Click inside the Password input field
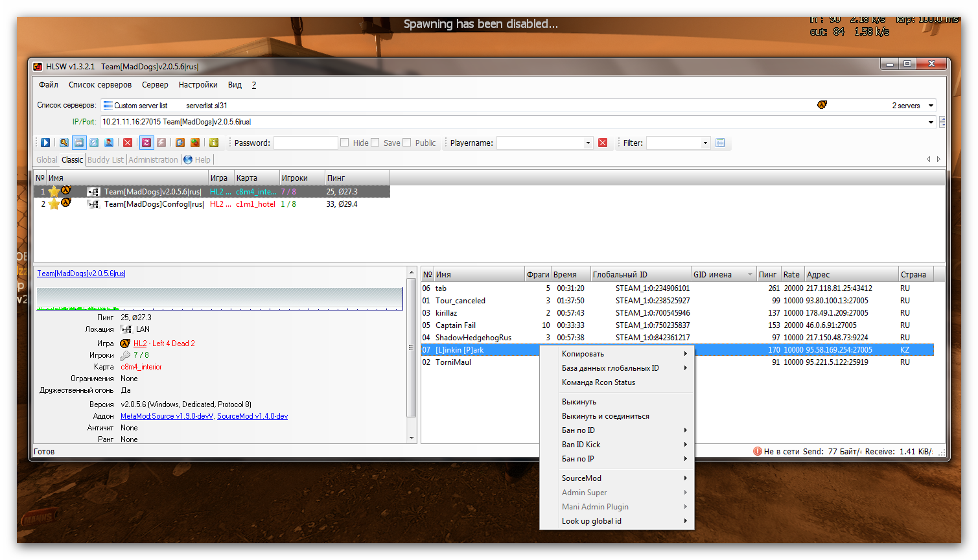Viewport: 978px width, 560px height. tap(305, 143)
